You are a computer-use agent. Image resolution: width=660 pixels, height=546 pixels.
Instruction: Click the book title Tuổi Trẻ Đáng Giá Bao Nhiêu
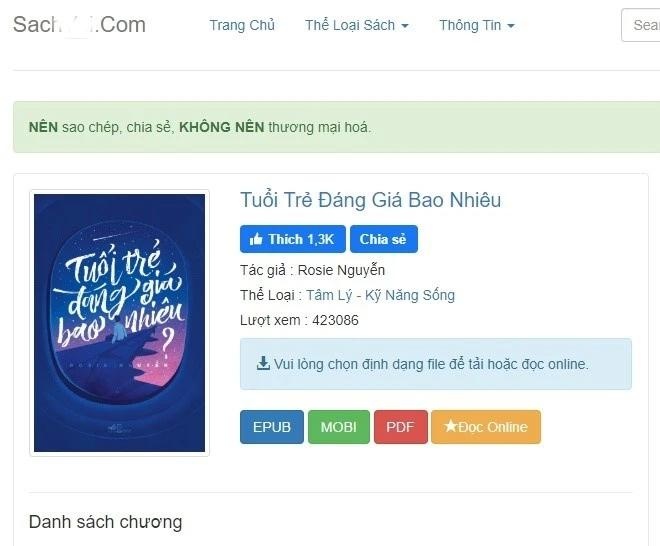370,200
